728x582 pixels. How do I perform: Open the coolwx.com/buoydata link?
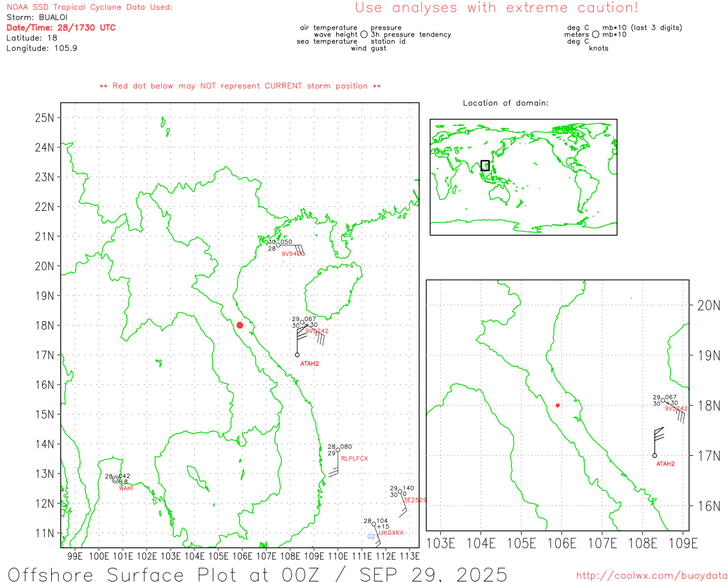click(651, 576)
